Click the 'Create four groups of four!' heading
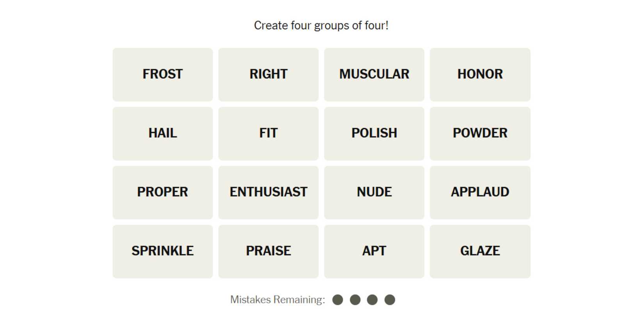 pyautogui.click(x=321, y=25)
